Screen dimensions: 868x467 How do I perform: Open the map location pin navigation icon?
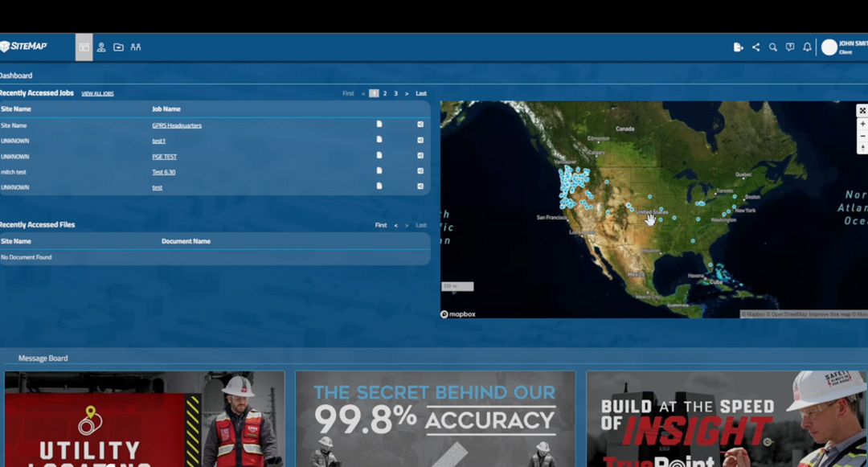tap(101, 47)
